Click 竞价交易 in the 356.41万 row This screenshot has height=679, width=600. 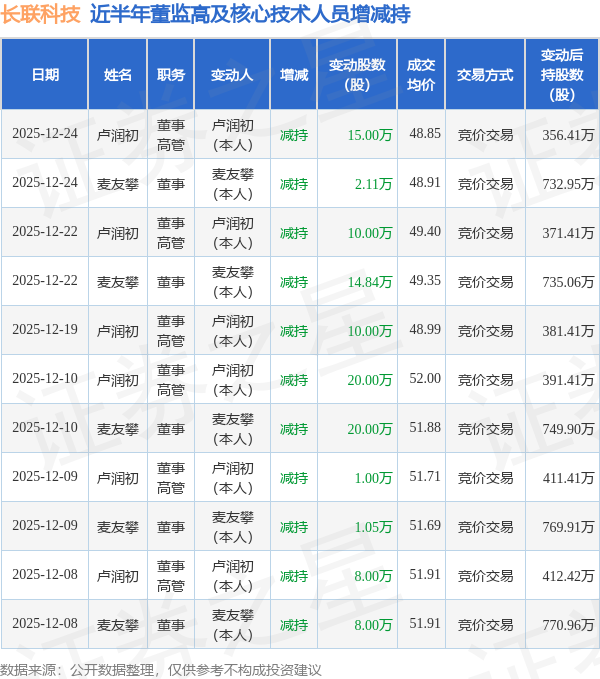click(485, 135)
